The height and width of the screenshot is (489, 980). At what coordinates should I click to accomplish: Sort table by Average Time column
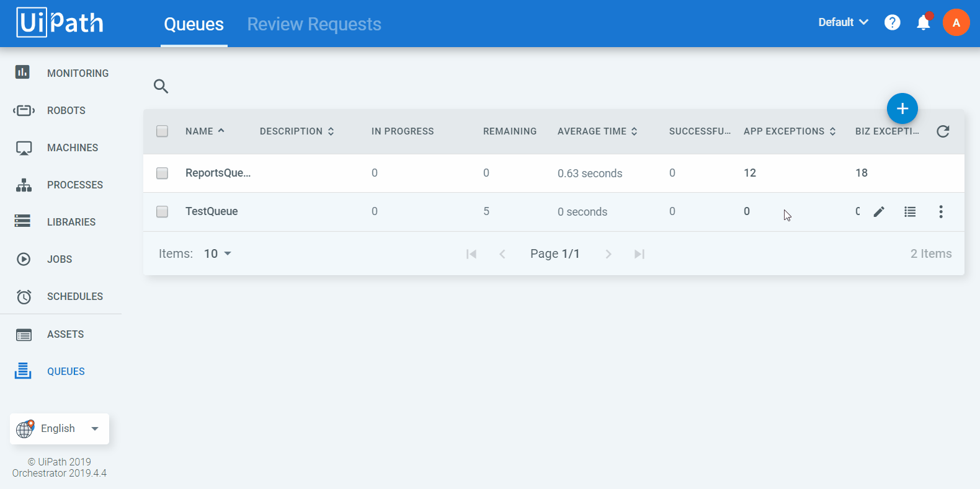(x=597, y=131)
